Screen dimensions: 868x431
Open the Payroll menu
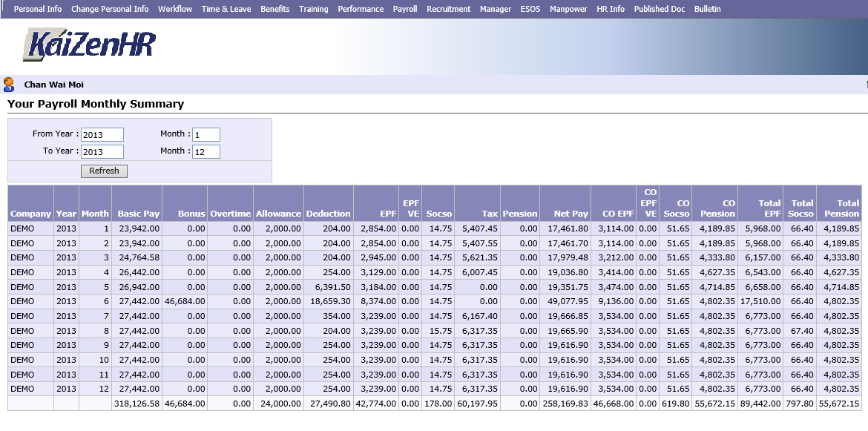coord(405,10)
